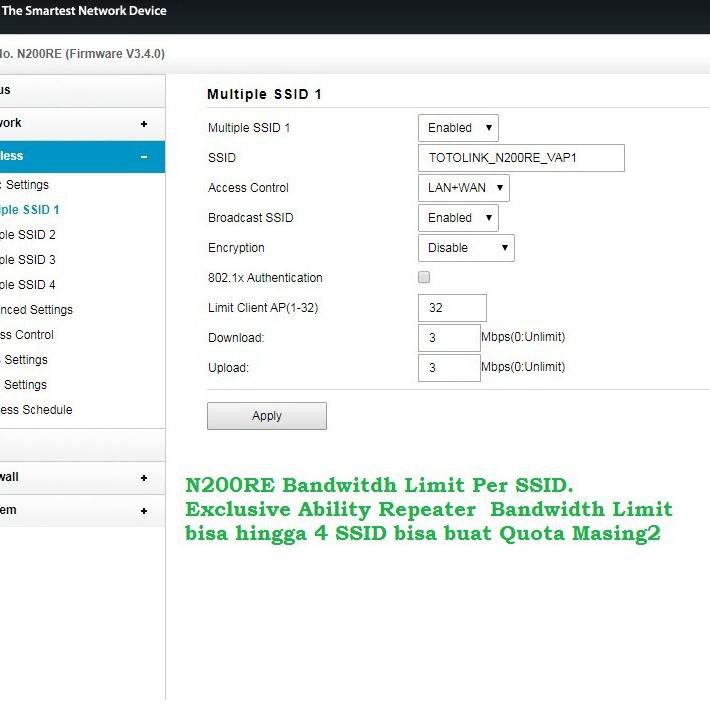Collapse the Wireless section minus icon
The width and height of the screenshot is (710, 710).
coord(144,157)
